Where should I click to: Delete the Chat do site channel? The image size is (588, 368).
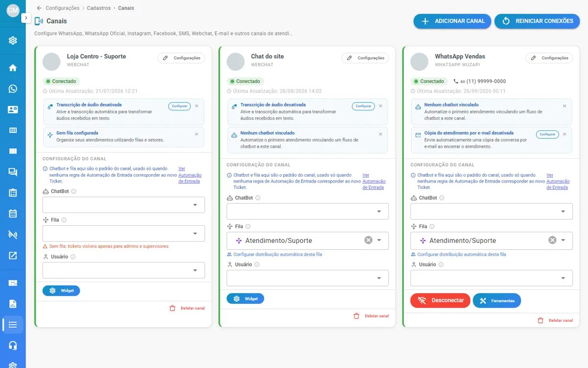[x=371, y=316]
